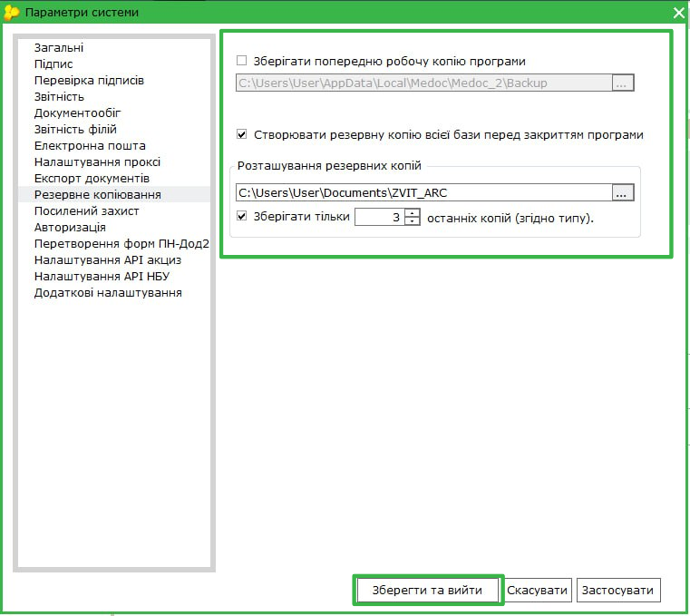
Task: Click the M.E.Doc app icon in title bar
Action: [x=12, y=13]
